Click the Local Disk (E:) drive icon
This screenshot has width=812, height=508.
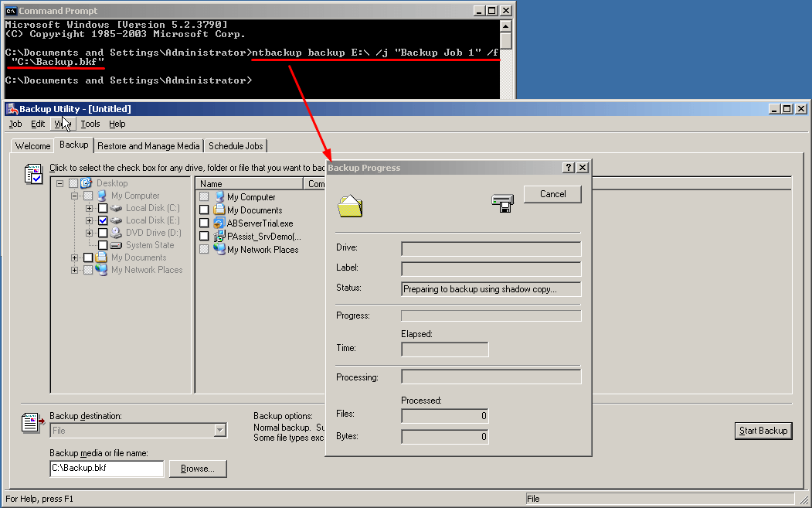[116, 220]
